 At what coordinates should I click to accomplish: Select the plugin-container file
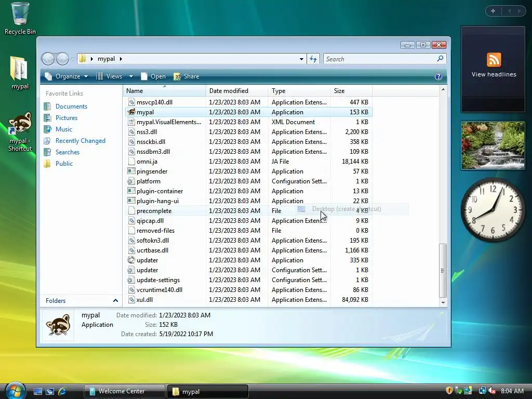[x=249, y=191]
